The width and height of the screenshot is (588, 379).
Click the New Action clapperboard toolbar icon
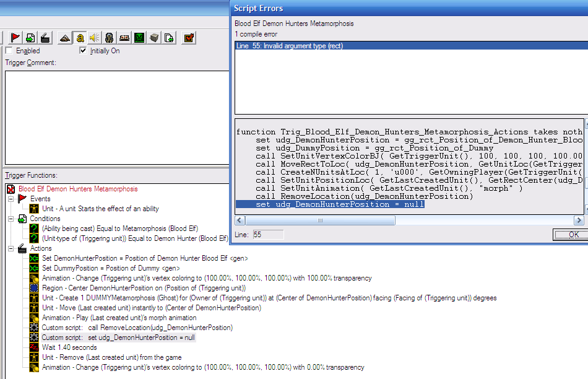click(x=45, y=38)
